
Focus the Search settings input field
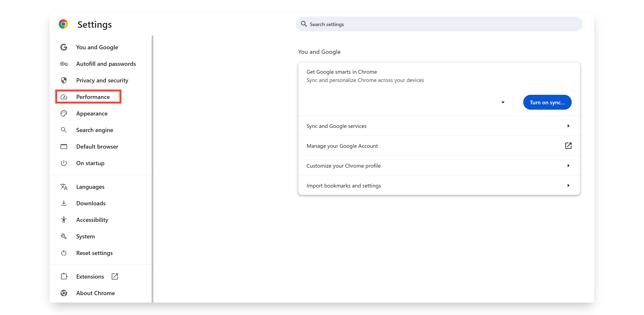pyautogui.click(x=439, y=24)
